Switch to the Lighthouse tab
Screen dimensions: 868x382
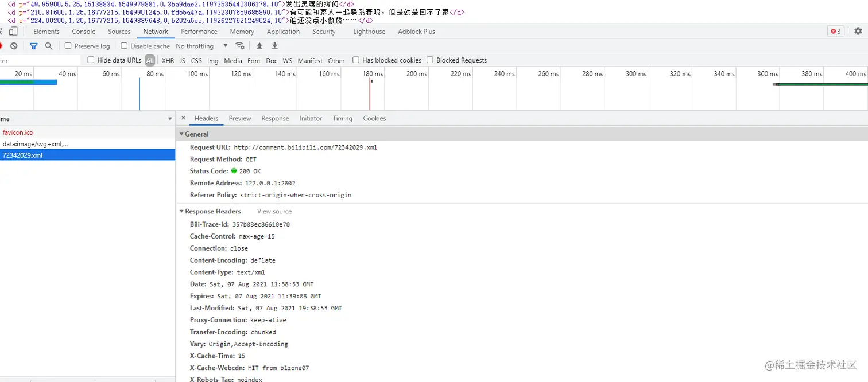pyautogui.click(x=369, y=32)
